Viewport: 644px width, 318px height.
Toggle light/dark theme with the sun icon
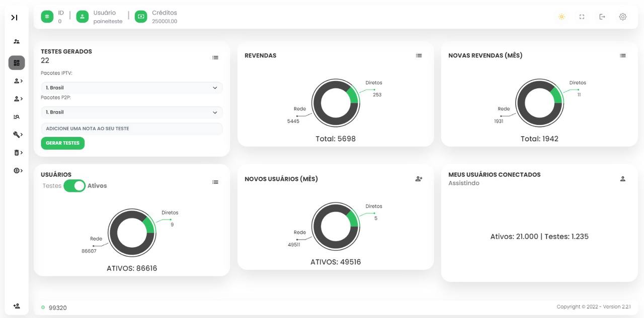pos(561,17)
